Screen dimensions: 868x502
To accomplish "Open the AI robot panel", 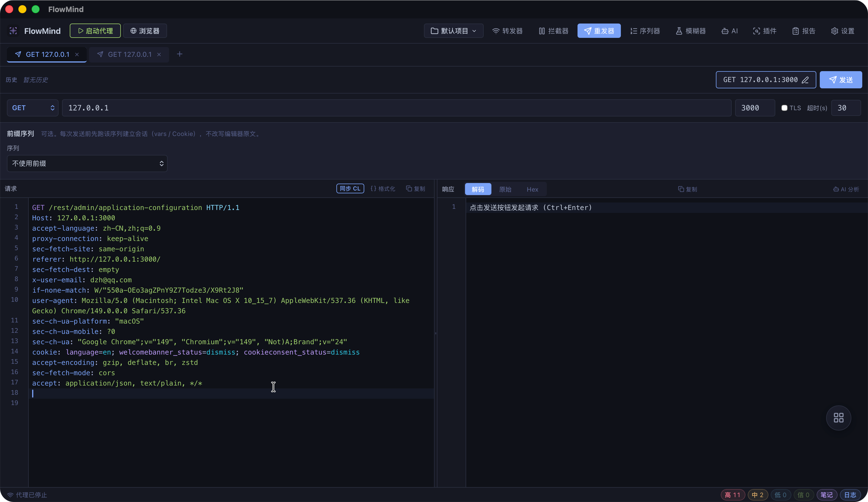I will (730, 31).
